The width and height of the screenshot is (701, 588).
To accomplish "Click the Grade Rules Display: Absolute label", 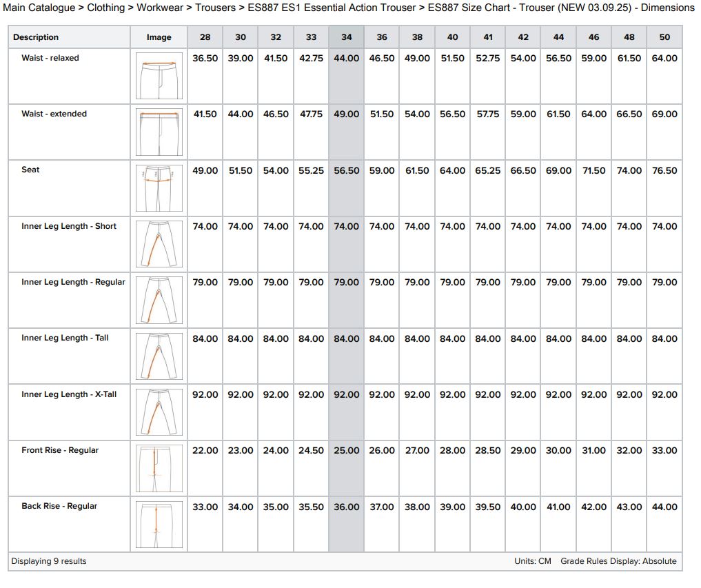I will coord(618,561).
